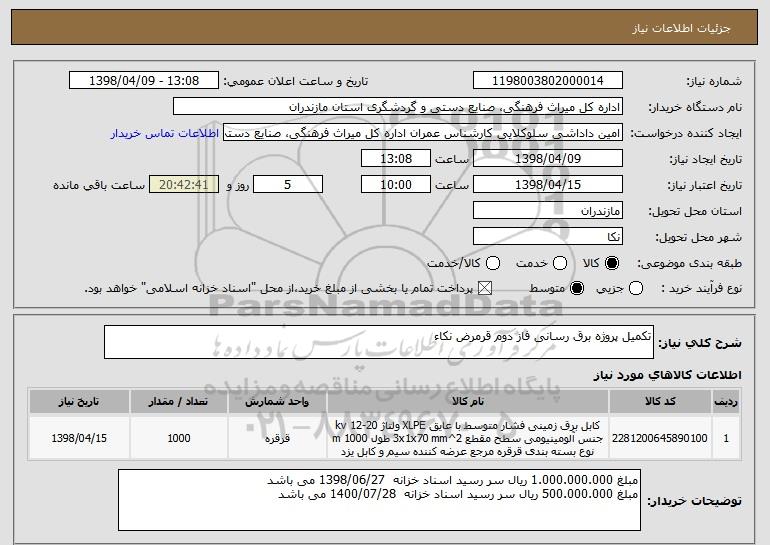
Task: Click the remaining time countdown 20:42:41
Action: pyautogui.click(x=184, y=185)
